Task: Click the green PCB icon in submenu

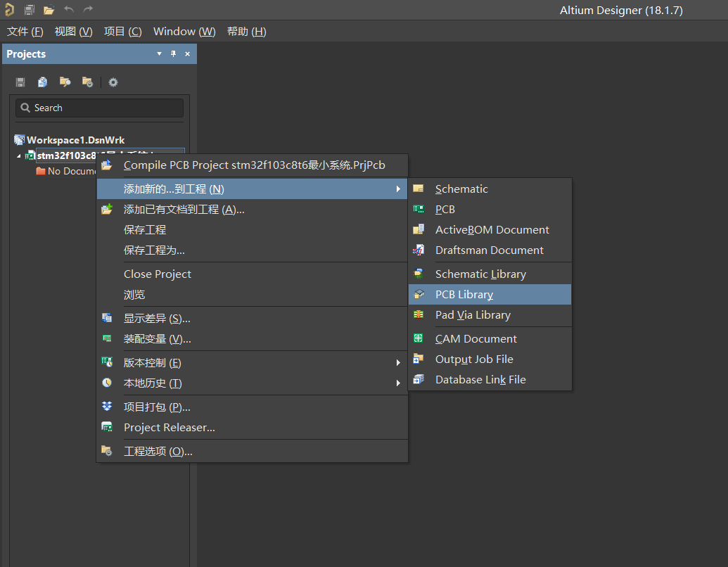Action: (419, 209)
